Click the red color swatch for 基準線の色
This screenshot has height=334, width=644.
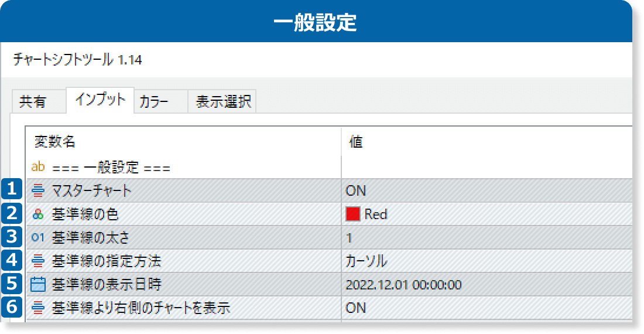tap(352, 214)
